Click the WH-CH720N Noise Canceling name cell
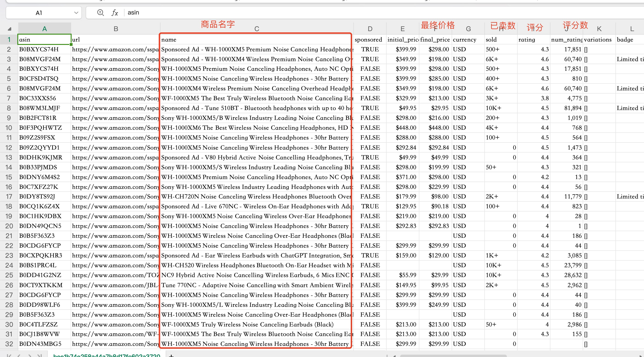The height and width of the screenshot is (357, 644). (x=257, y=197)
